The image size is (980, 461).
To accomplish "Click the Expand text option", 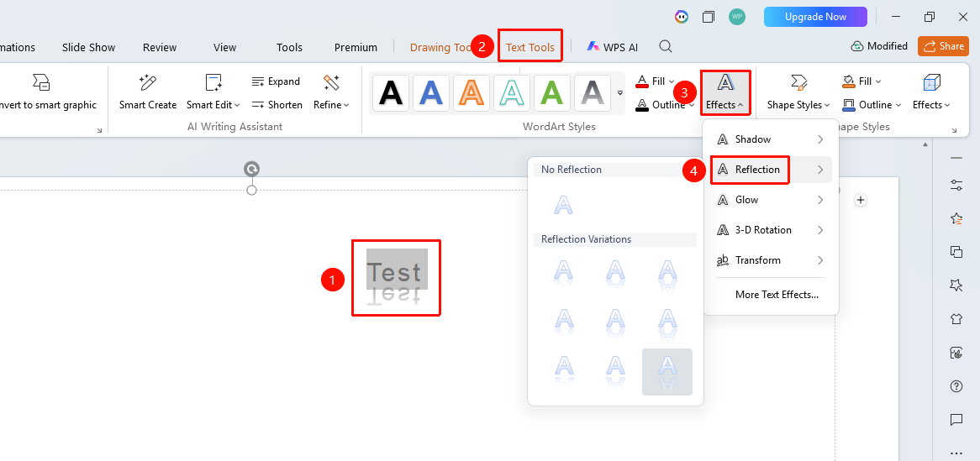I will [x=276, y=81].
